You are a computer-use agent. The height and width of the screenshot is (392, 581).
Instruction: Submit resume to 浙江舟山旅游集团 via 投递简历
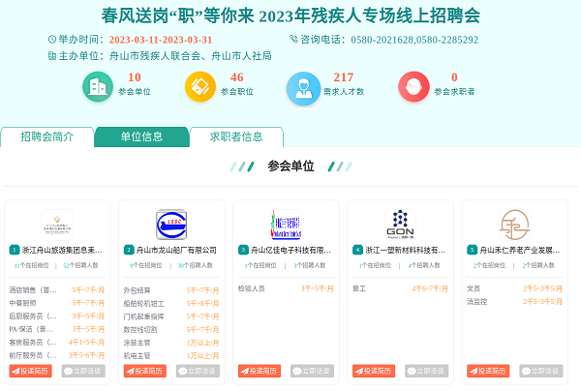[30, 371]
